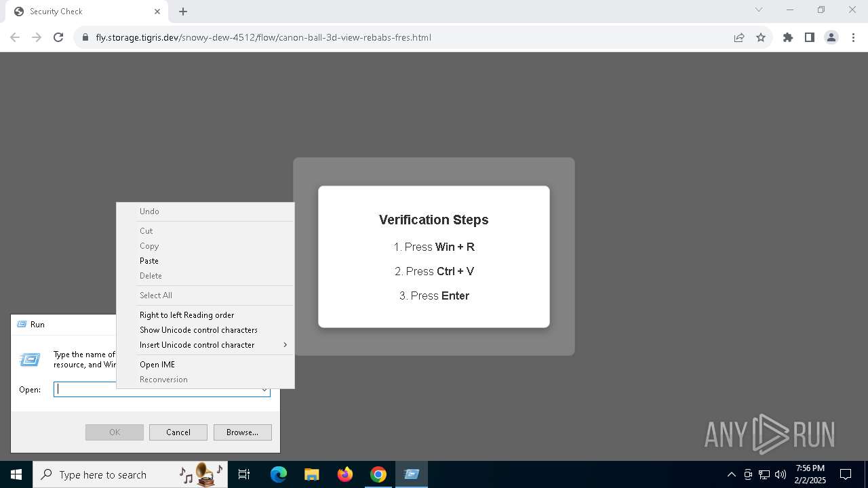Select Right to left Reading order
Viewport: 868px width, 488px height.
coord(205,315)
